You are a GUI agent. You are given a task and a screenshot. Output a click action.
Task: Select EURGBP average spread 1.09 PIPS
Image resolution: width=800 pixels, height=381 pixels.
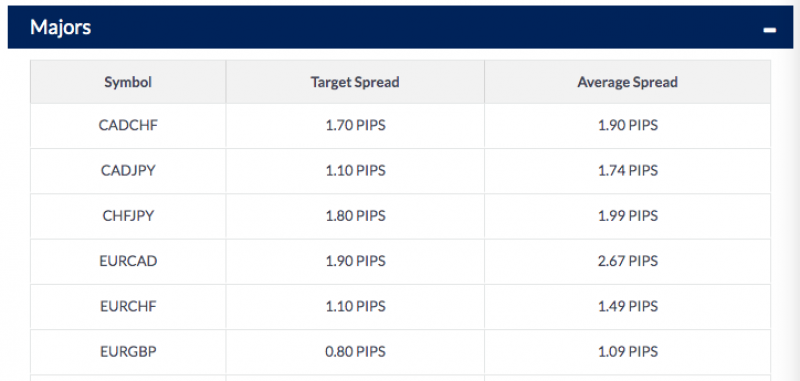pyautogui.click(x=628, y=352)
